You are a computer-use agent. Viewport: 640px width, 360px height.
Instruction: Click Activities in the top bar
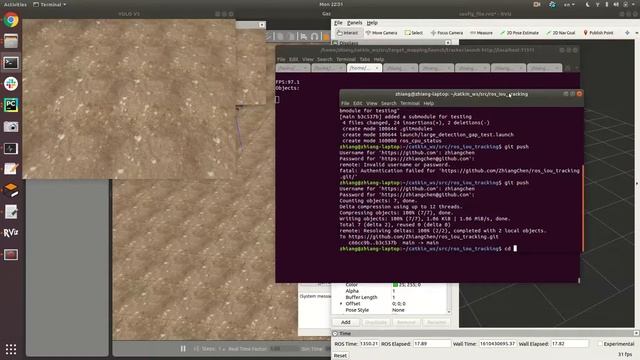pos(15,4)
